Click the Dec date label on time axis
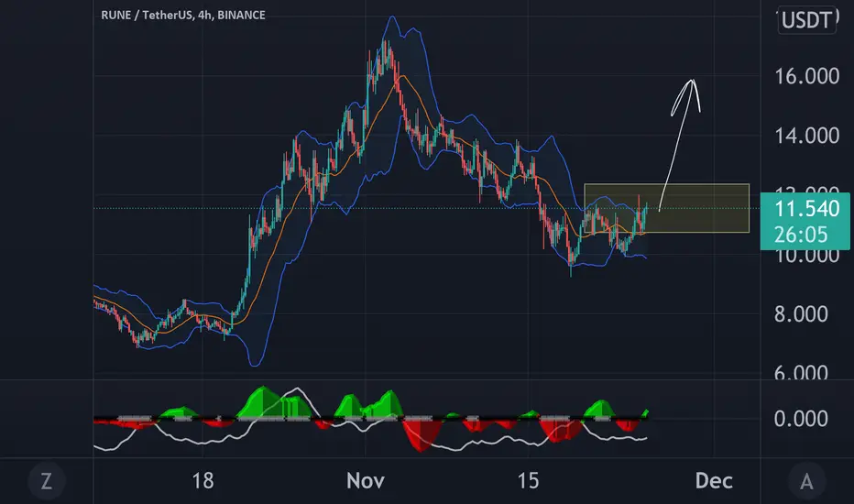Viewport: 854px width, 504px height. pos(714,480)
